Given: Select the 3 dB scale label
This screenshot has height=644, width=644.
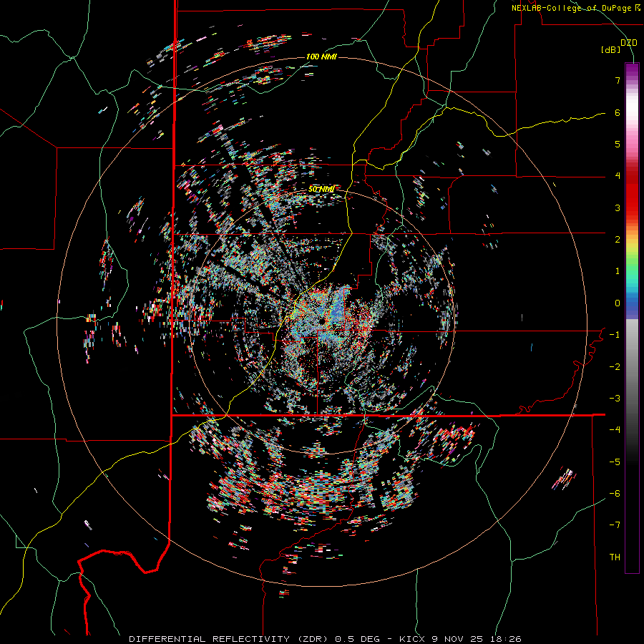Looking at the screenshot, I should point(618,208).
